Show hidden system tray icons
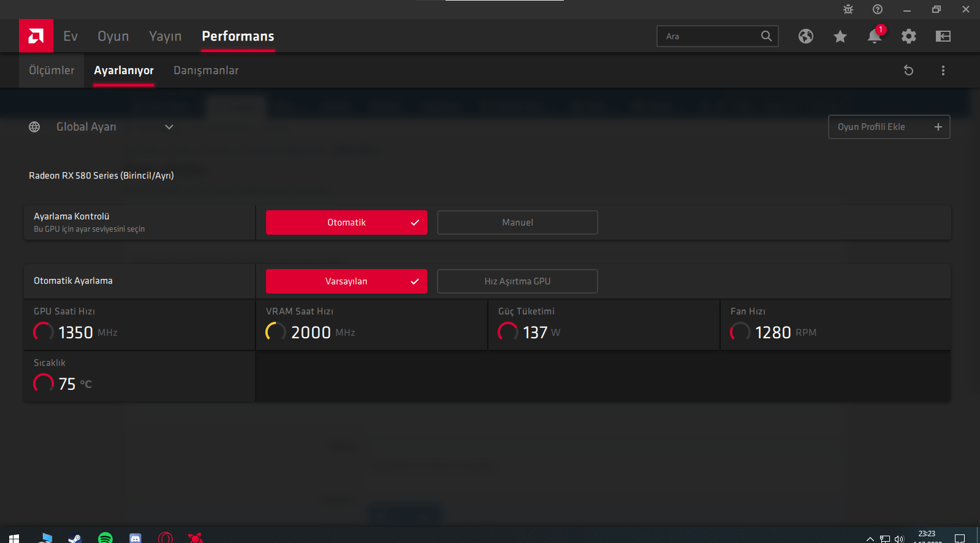Viewport: 980px width, 543px height. pyautogui.click(x=870, y=539)
